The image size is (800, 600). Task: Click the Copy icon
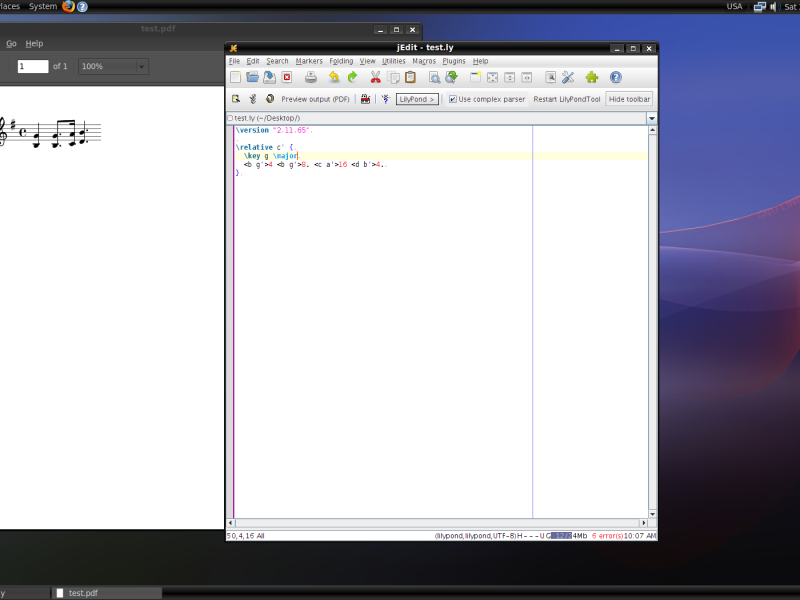click(393, 77)
